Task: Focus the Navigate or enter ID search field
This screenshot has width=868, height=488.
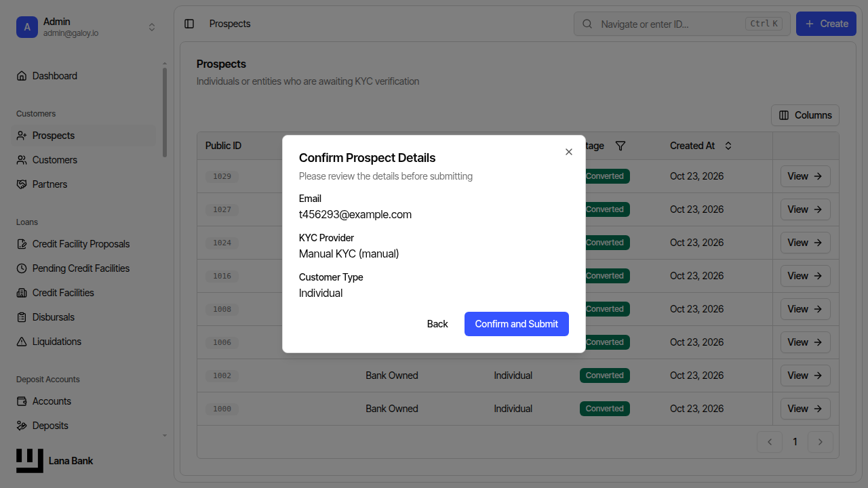Action: click(682, 24)
